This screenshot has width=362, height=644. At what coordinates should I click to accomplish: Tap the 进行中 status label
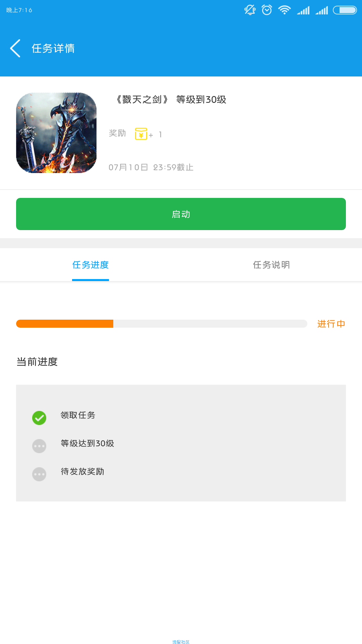pos(331,324)
